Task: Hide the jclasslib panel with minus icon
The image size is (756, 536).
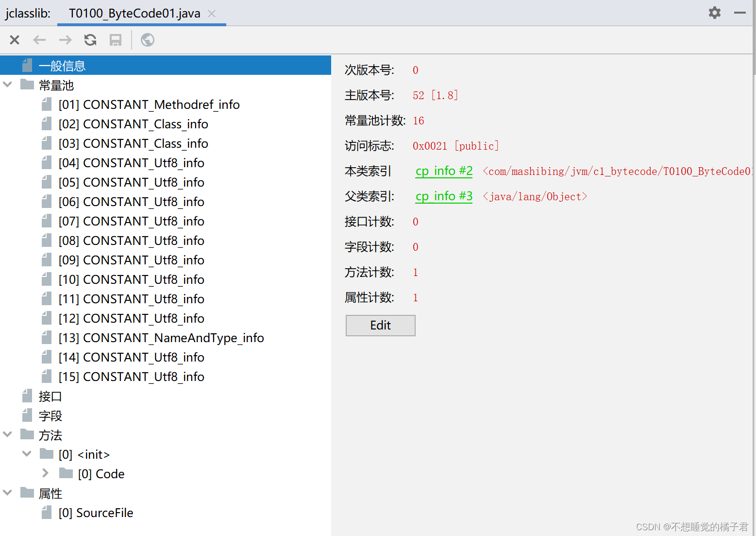Action: (740, 13)
